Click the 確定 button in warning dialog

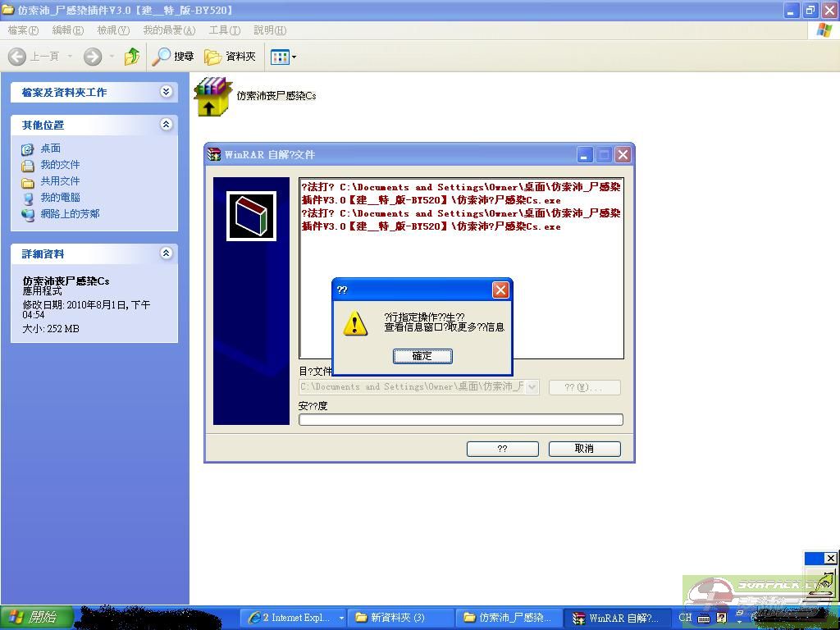tap(422, 356)
